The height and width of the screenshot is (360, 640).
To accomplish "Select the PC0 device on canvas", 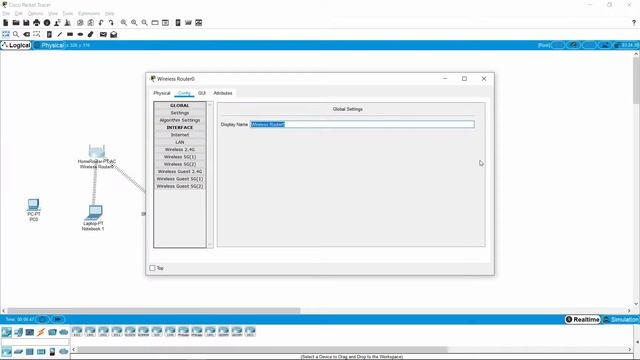I will click(x=33, y=204).
